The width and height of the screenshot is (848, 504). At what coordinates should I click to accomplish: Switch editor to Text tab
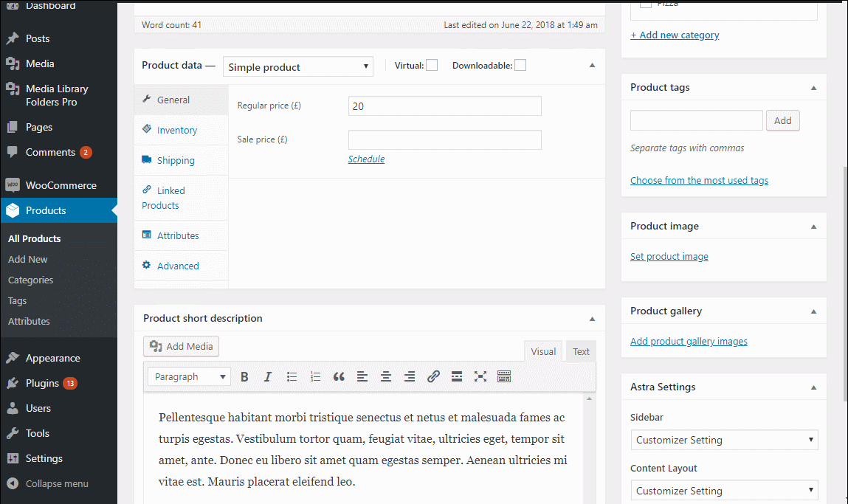[581, 351]
